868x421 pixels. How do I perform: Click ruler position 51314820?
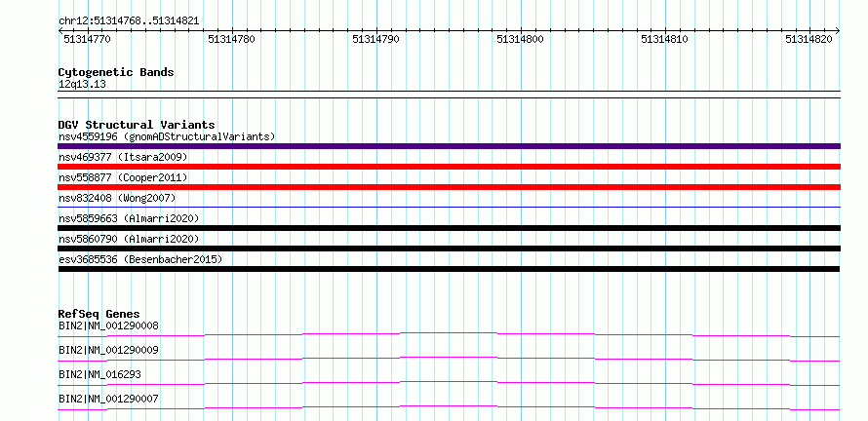click(x=809, y=39)
